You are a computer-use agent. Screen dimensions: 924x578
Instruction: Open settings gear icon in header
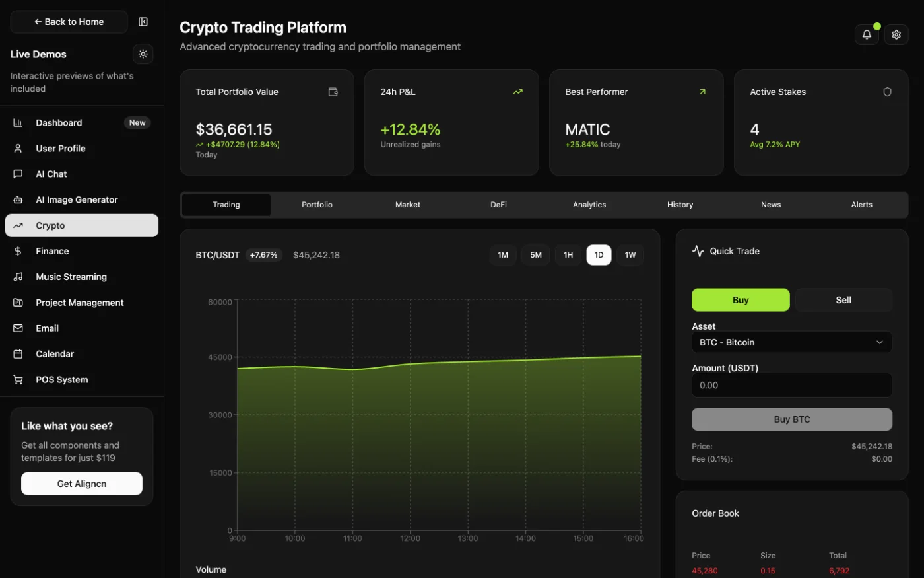[896, 34]
